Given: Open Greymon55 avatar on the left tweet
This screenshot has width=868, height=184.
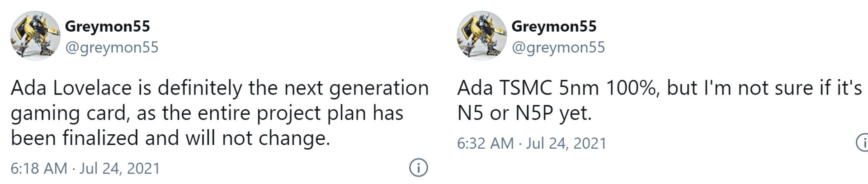Looking at the screenshot, I should [35, 36].
